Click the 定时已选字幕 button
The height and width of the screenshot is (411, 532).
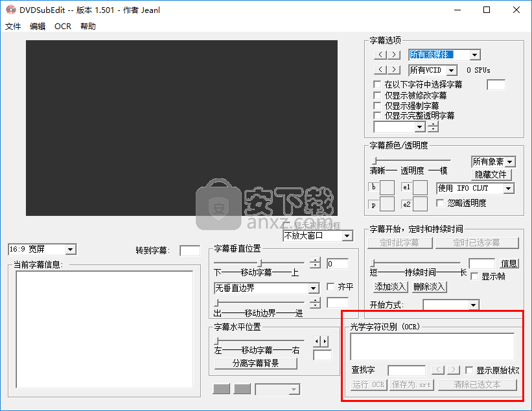pyautogui.click(x=477, y=242)
